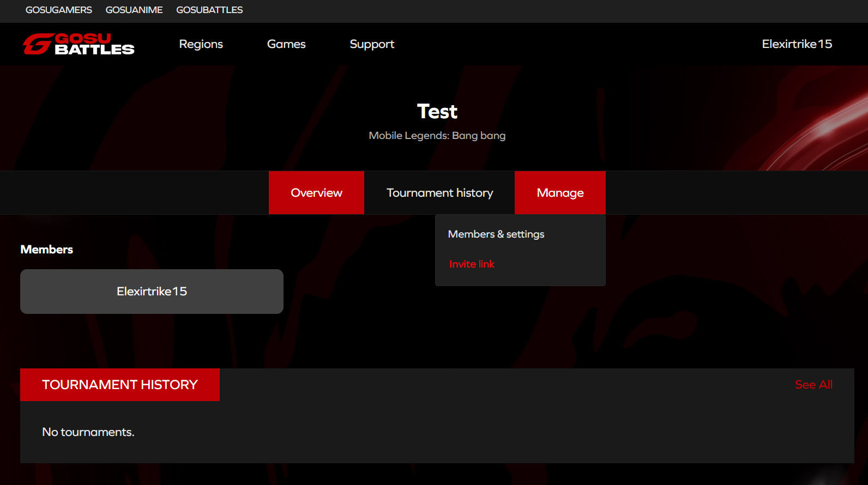The width and height of the screenshot is (868, 485).
Task: Open the GOSUGAMERS site link
Action: (x=59, y=10)
